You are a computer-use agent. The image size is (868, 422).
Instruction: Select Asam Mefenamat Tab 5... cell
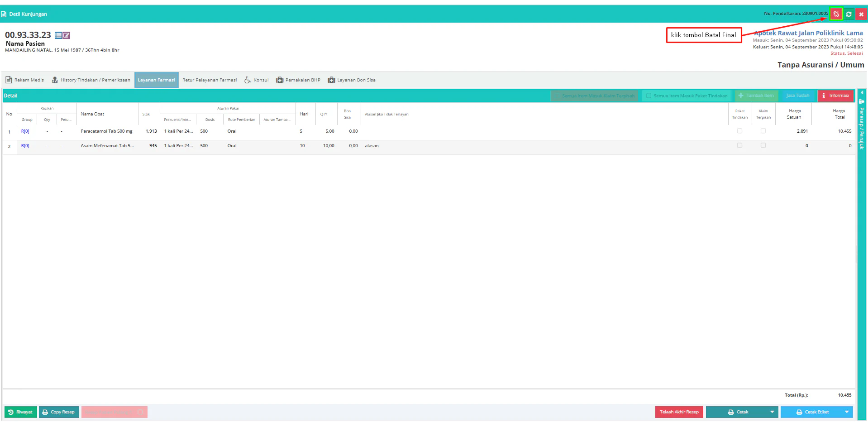coord(107,146)
